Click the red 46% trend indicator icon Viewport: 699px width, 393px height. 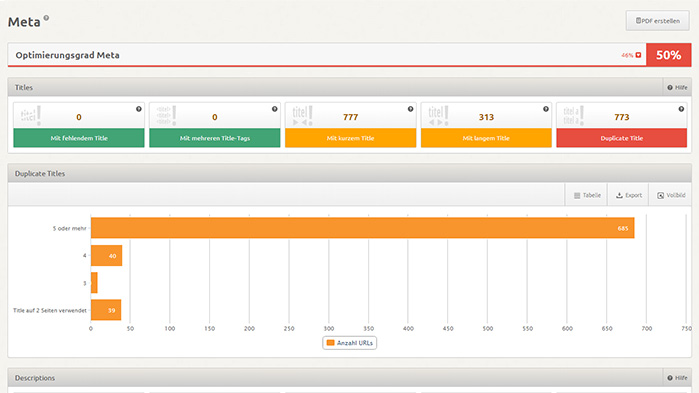click(638, 55)
